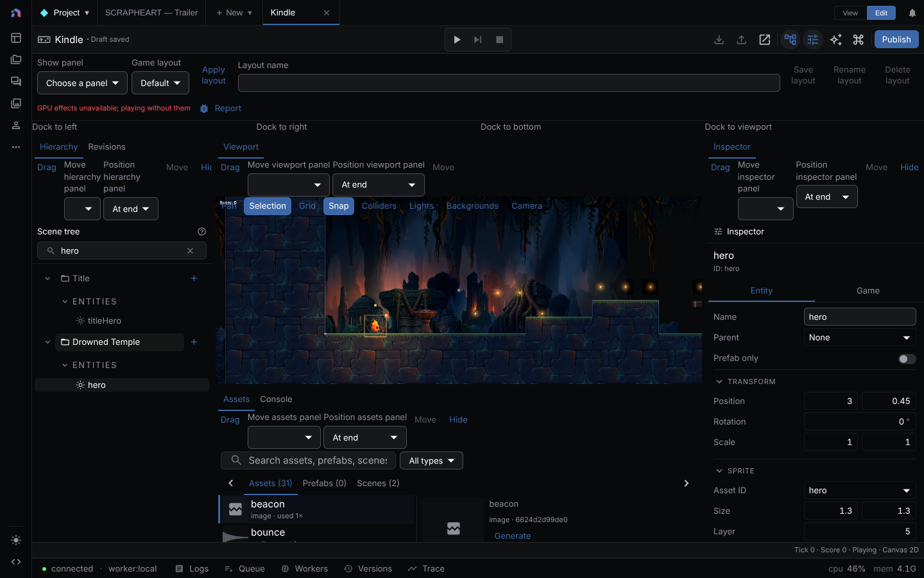Collapse the SPRITE section
Image resolution: width=924 pixels, height=578 pixels.
(719, 471)
